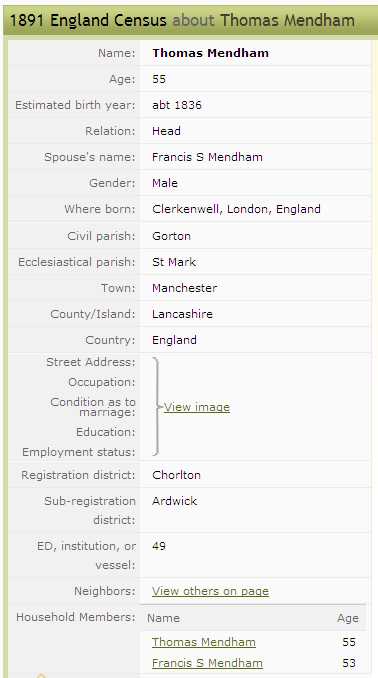Click the Relation value Head
The width and height of the screenshot is (378, 678).
[x=166, y=131]
